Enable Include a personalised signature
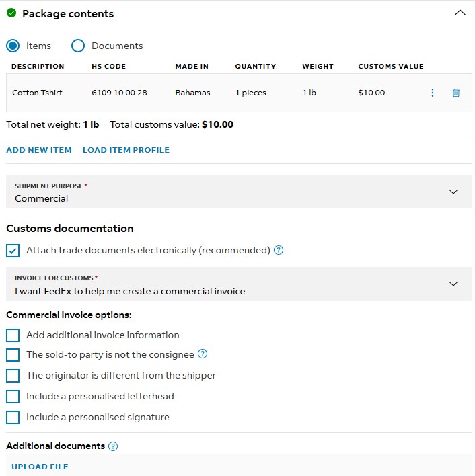The image size is (475, 476). pyautogui.click(x=13, y=417)
